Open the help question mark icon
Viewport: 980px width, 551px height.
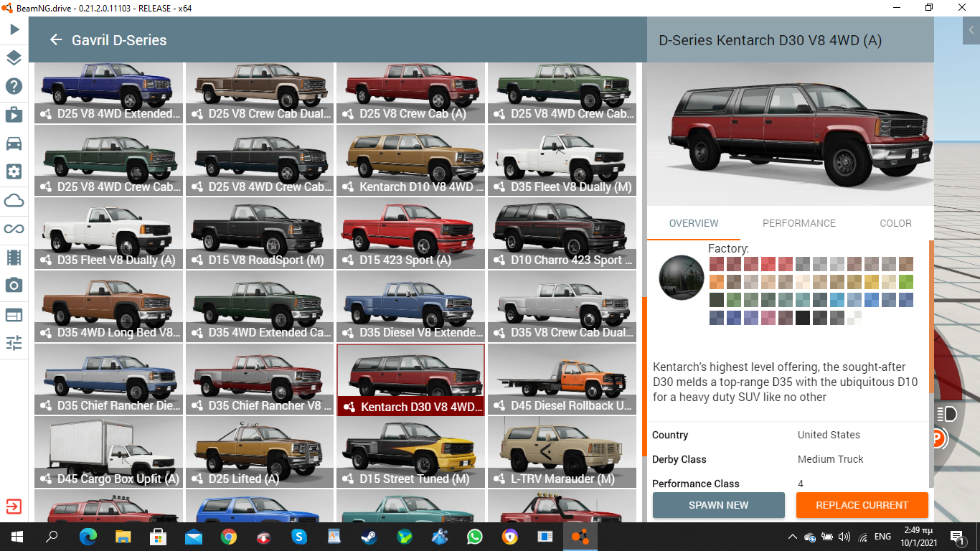14,87
